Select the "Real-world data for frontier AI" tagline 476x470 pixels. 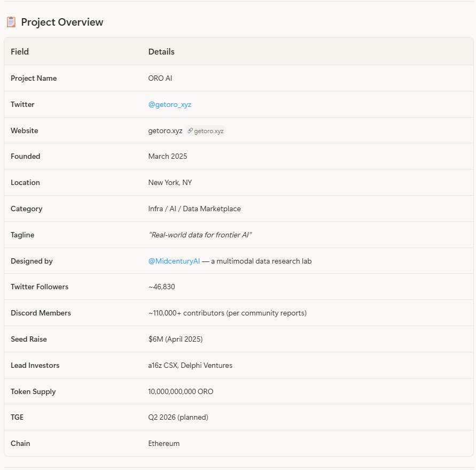(x=200, y=235)
